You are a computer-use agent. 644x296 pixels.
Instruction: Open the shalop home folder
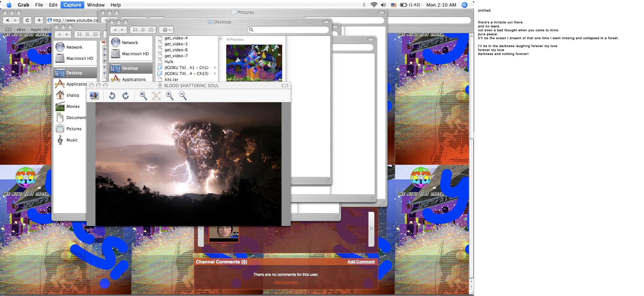(x=72, y=95)
